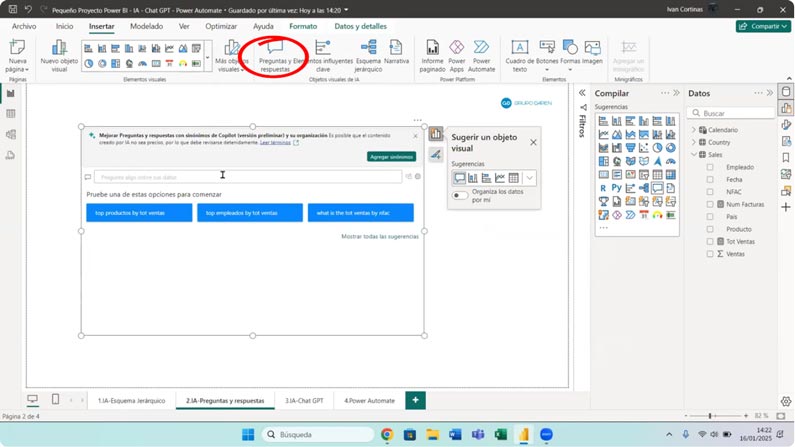This screenshot has height=447, width=795.
Task: Click Mostrar todas las sugerencias link
Action: point(380,237)
